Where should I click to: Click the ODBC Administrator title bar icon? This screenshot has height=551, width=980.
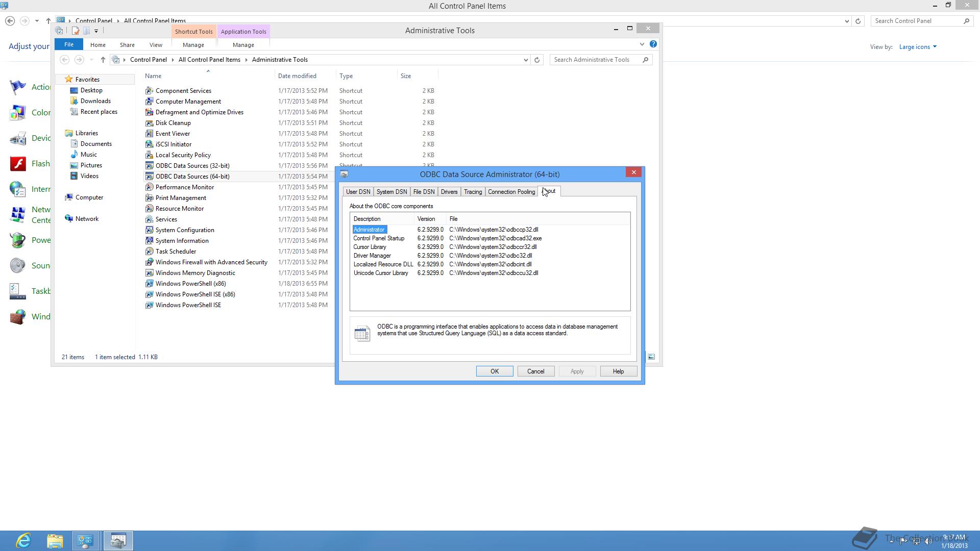[x=345, y=174]
